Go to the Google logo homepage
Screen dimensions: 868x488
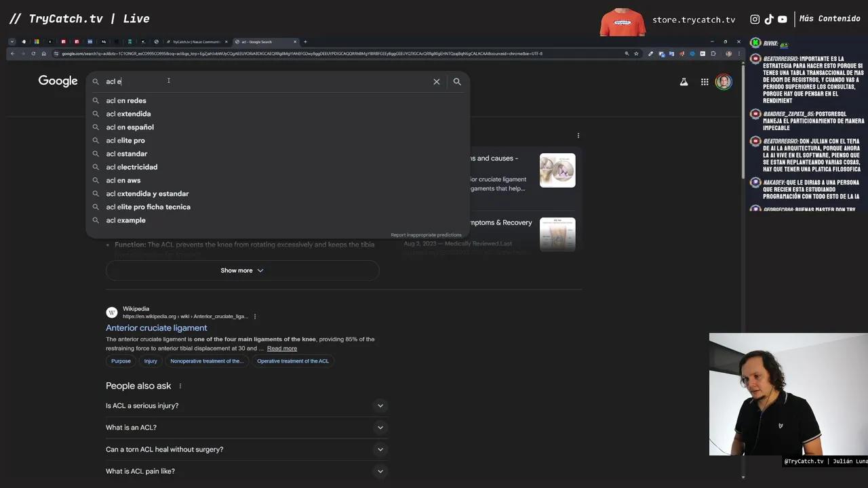click(58, 81)
